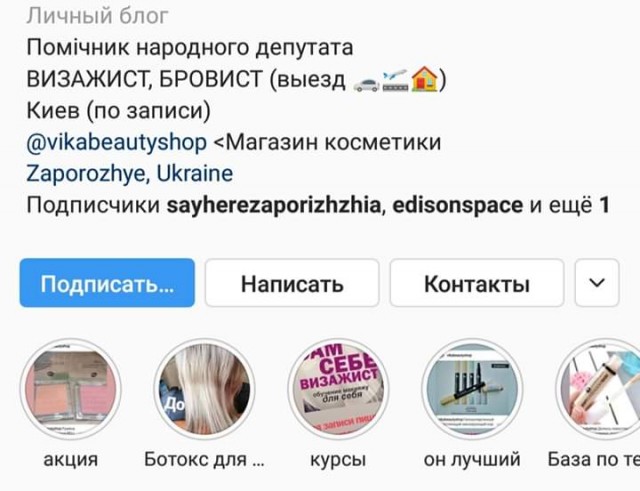Select the он лучший highlight label
640x491 pixels.
click(x=472, y=460)
